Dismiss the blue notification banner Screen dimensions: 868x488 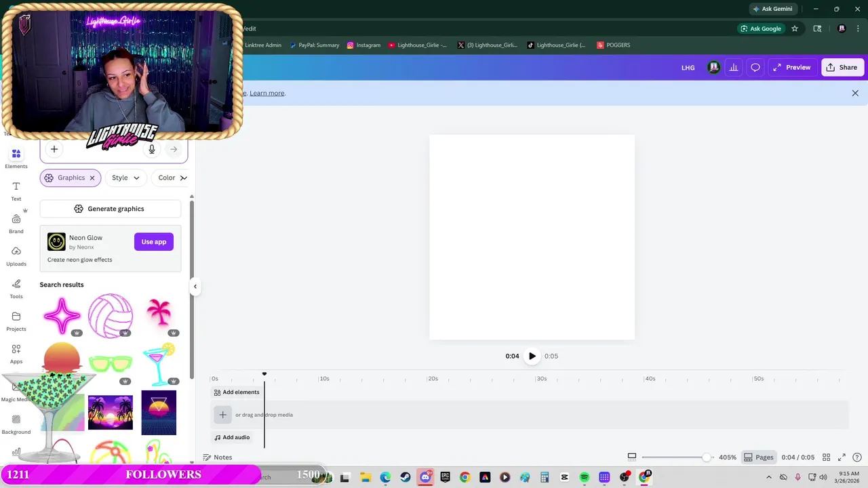pos(855,94)
